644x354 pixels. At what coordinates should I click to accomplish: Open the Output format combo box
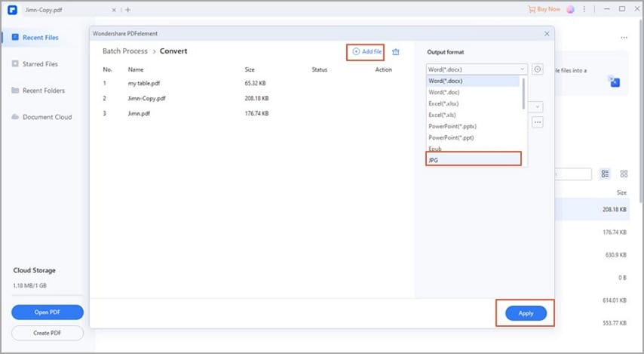click(477, 69)
